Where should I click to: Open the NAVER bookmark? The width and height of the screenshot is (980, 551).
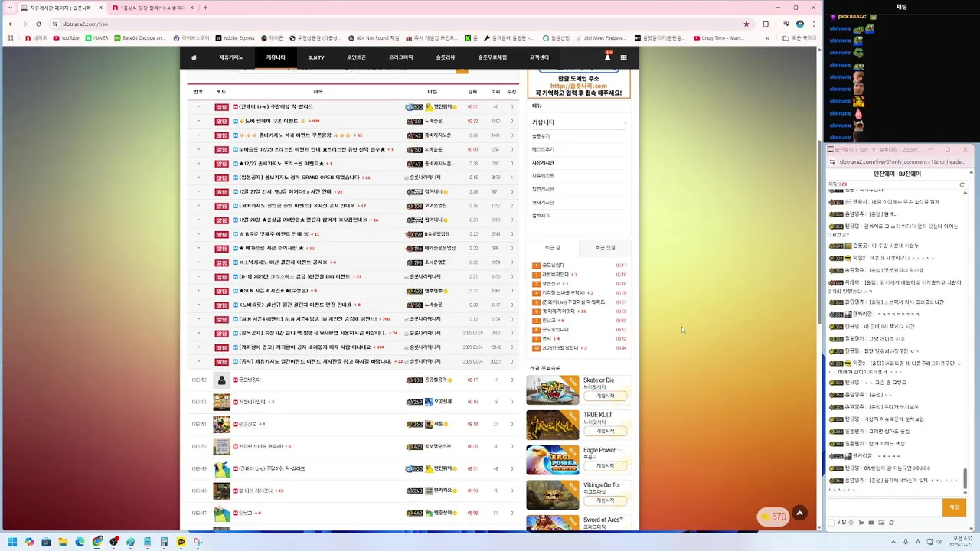(96, 37)
